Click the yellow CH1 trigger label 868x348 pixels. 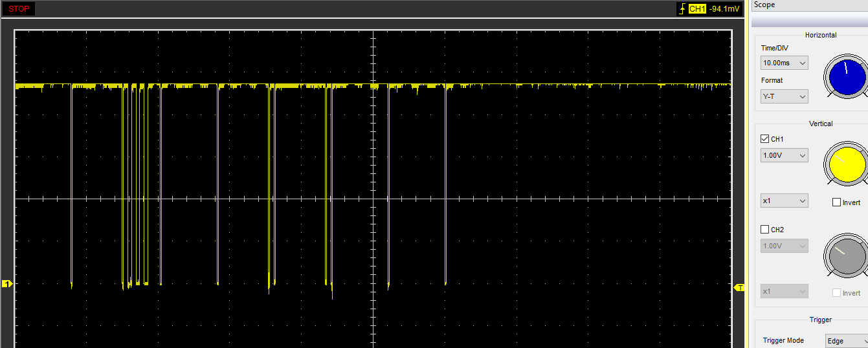(x=696, y=9)
